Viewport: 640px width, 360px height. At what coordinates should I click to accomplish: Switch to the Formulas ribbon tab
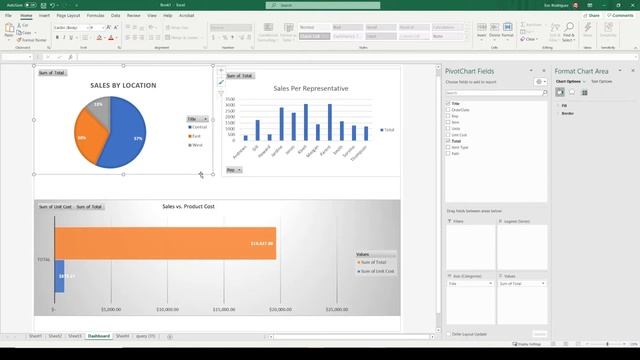95,16
